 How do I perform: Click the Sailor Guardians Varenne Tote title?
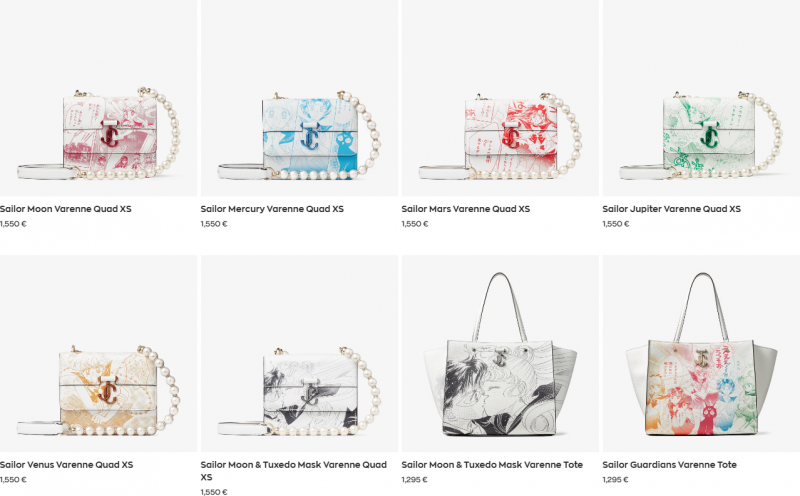click(x=669, y=464)
